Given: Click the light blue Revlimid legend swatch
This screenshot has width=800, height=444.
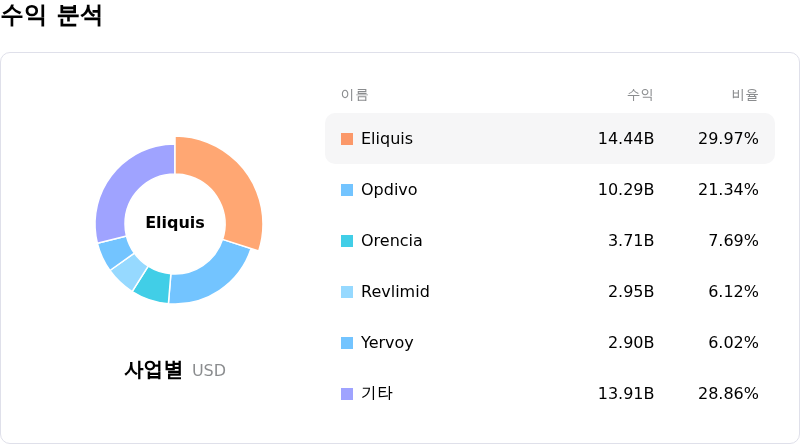Looking at the screenshot, I should point(347,292).
